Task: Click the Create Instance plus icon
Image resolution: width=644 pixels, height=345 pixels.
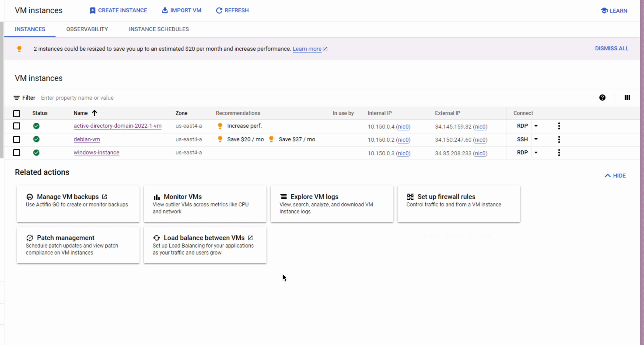Action: (93, 10)
